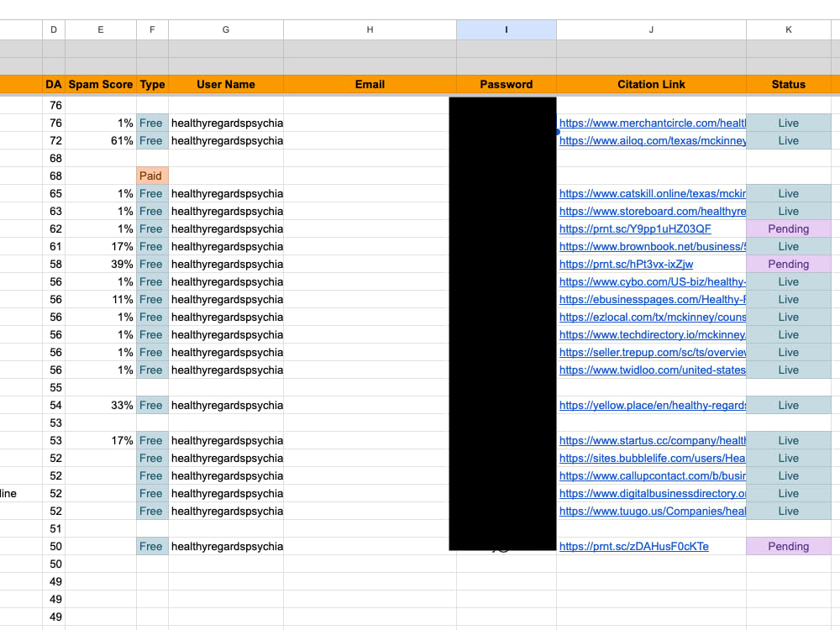Select the 39% spam score cell

click(101, 264)
